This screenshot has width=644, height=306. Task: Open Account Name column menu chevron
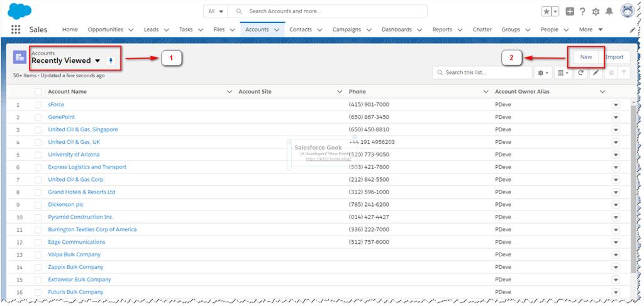tap(230, 92)
